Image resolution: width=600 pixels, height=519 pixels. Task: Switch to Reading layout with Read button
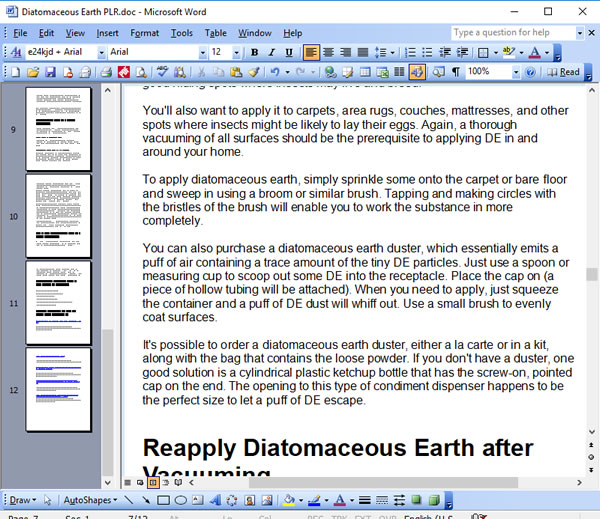click(x=563, y=72)
